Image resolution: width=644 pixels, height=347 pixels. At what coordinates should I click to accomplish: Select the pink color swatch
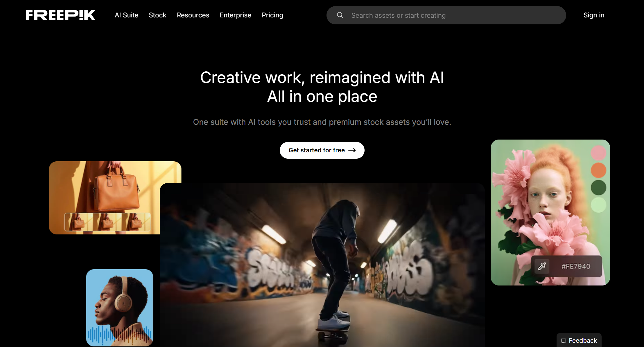(598, 153)
